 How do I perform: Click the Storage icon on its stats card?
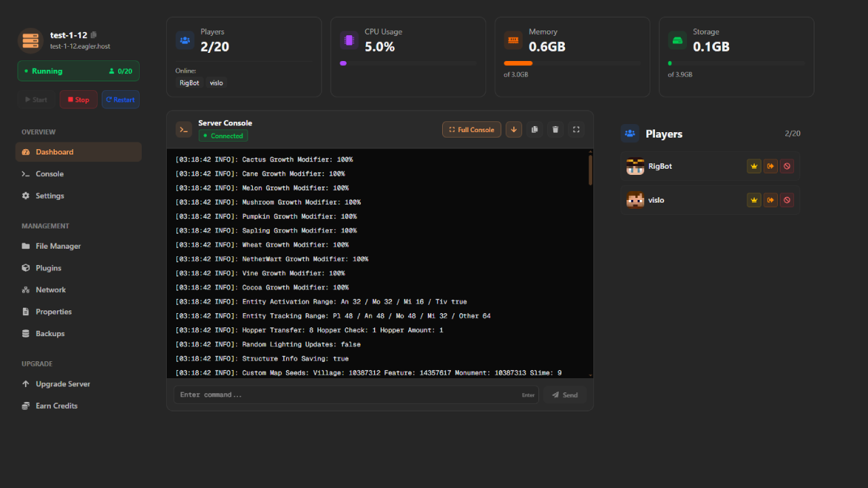point(677,40)
